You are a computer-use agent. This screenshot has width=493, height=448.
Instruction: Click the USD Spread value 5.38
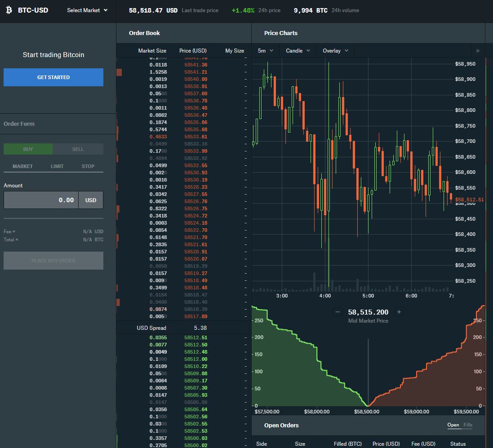(x=200, y=328)
